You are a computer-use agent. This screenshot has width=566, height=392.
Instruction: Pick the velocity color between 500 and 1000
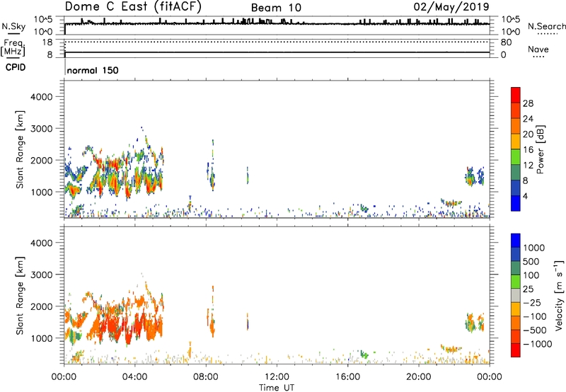click(516, 255)
